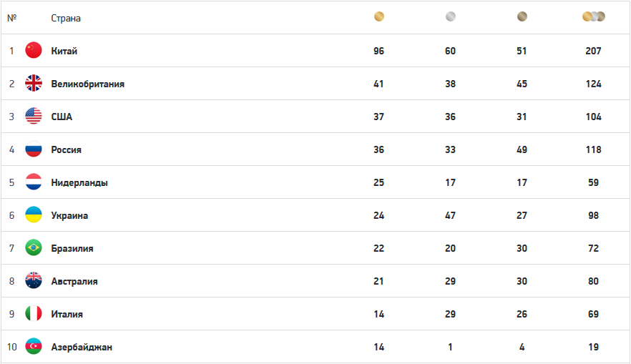This screenshot has height=364, width=631.
Task: Click the Italy flag icon
Action: click(x=34, y=314)
